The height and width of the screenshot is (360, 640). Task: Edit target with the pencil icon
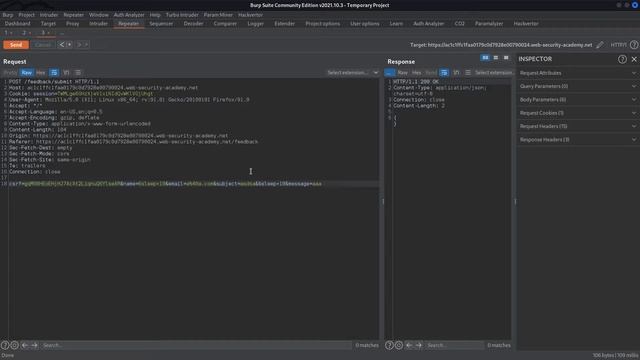[600, 45]
